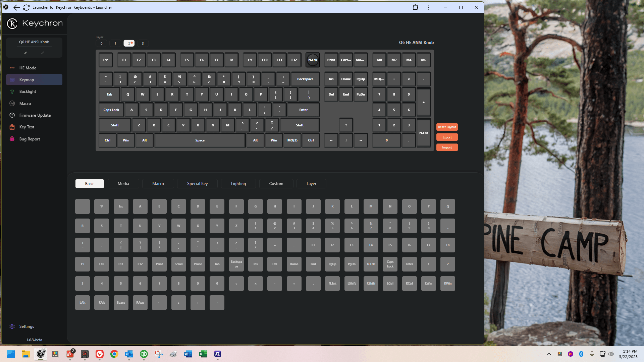
Task: Open the Macro keycode tab
Action: click(x=158, y=184)
